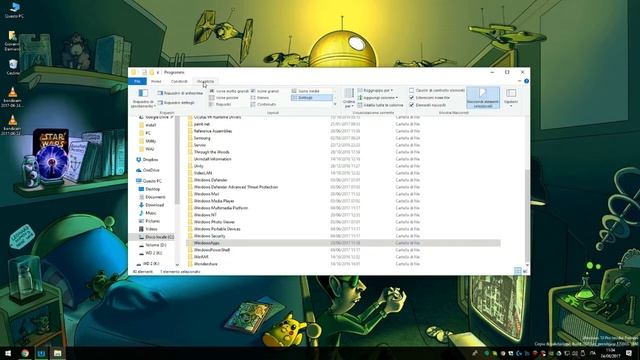This screenshot has width=640, height=360.
Task: Select the Windows Media Player folder
Action: (x=211, y=201)
